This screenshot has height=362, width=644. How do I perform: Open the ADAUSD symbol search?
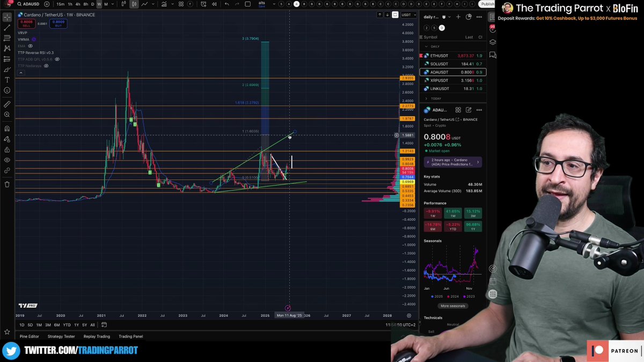(30, 4)
